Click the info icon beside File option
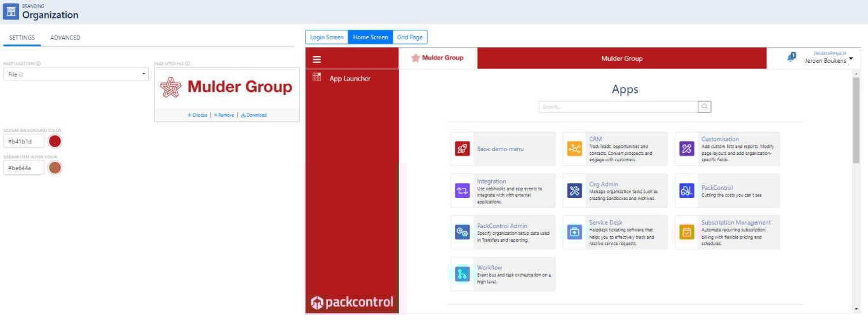The height and width of the screenshot is (325, 868). 21,75
